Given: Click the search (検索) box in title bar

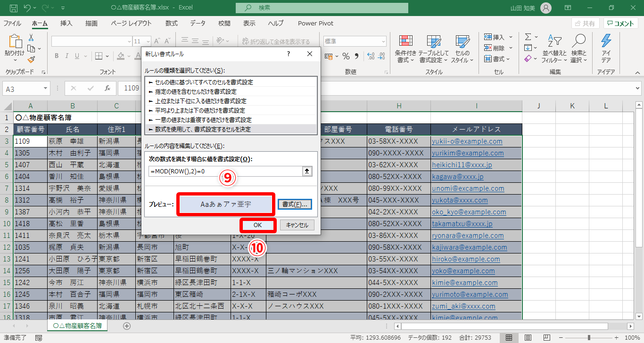Looking at the screenshot, I should pyautogui.click(x=322, y=8).
